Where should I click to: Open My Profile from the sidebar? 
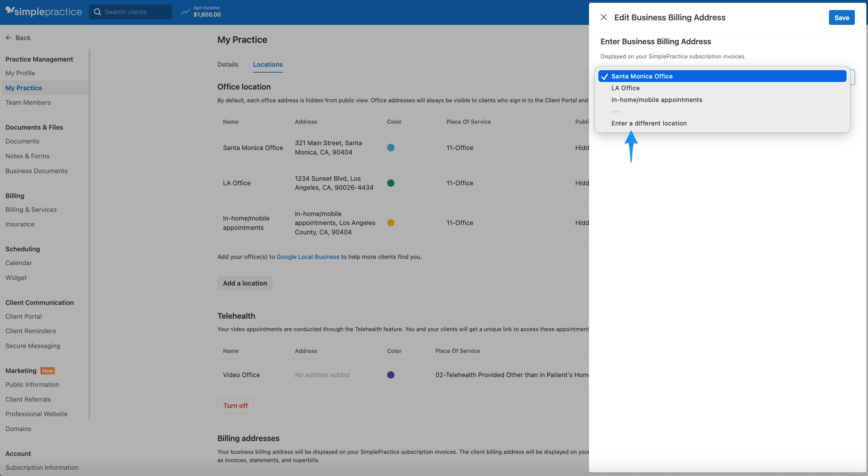[20, 73]
